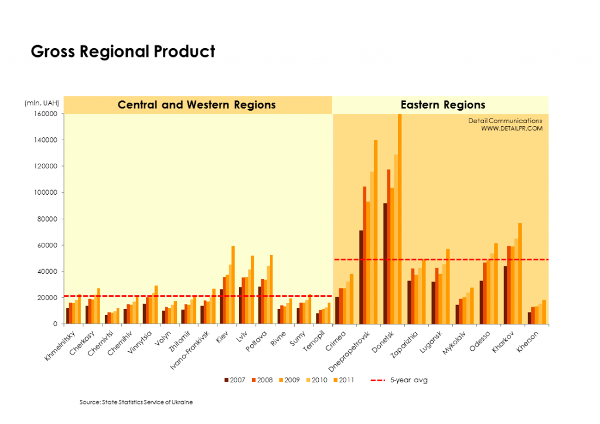
Task: Select the Eastern Regions header
Action: (442, 104)
